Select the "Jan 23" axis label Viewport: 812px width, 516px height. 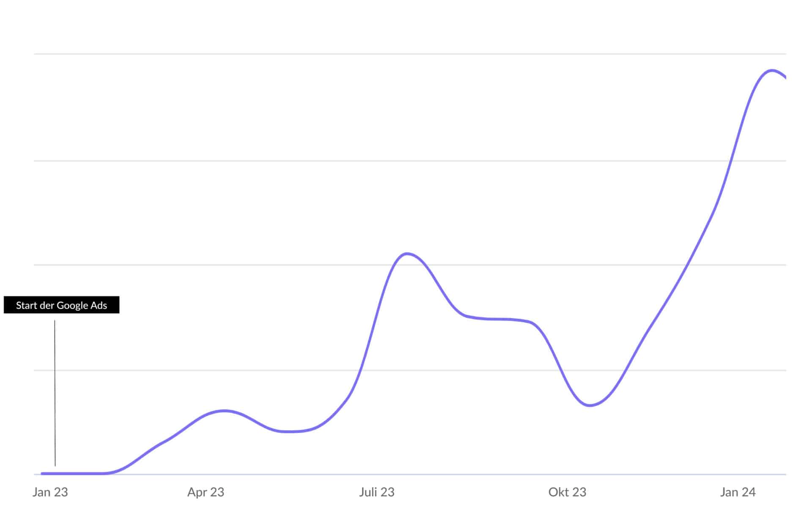click(50, 492)
